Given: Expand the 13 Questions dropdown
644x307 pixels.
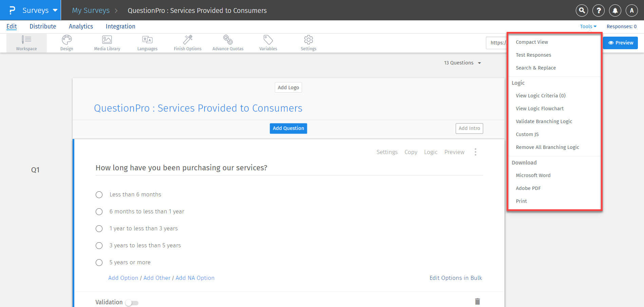Looking at the screenshot, I should 462,63.
